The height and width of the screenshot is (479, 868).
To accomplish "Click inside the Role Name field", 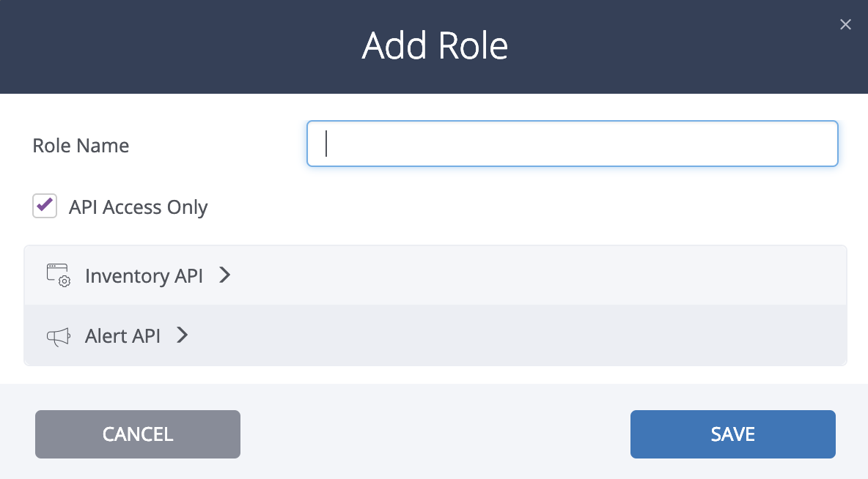I will (x=572, y=144).
